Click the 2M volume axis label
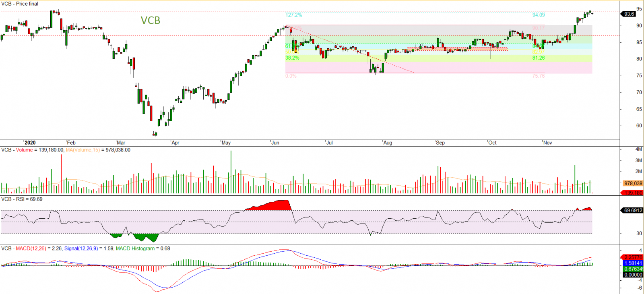The width and height of the screenshot is (644, 294). pyautogui.click(x=639, y=172)
